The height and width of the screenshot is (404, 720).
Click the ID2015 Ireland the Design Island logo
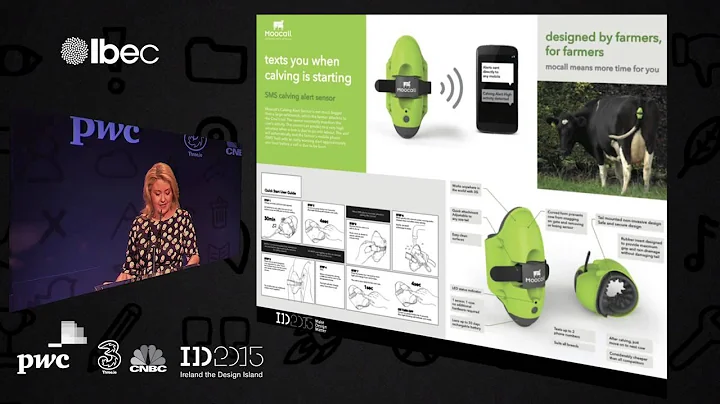(x=222, y=362)
